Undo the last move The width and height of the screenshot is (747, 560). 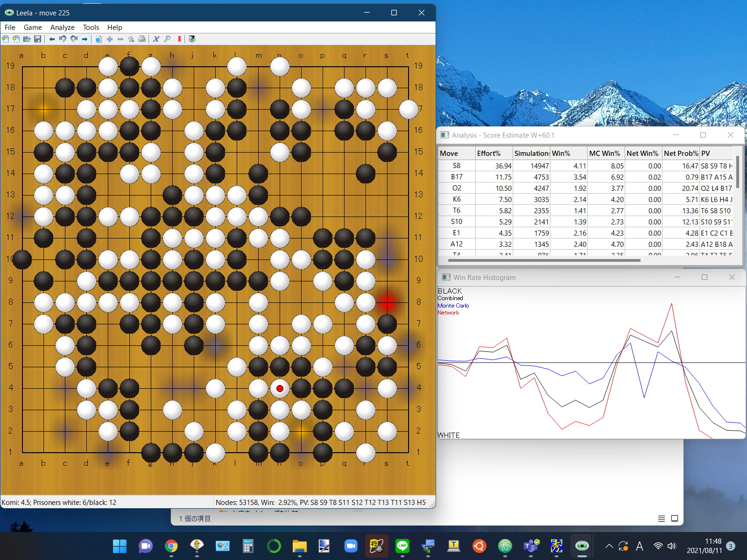coord(63,39)
